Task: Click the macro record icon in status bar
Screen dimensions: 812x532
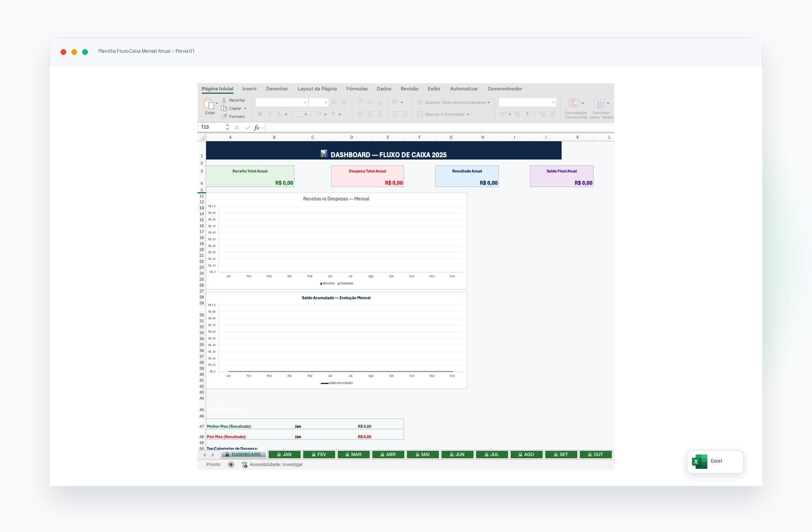Action: click(231, 464)
